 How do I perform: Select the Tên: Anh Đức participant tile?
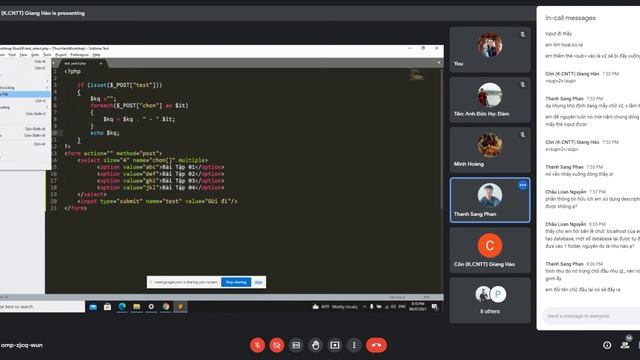click(490, 100)
